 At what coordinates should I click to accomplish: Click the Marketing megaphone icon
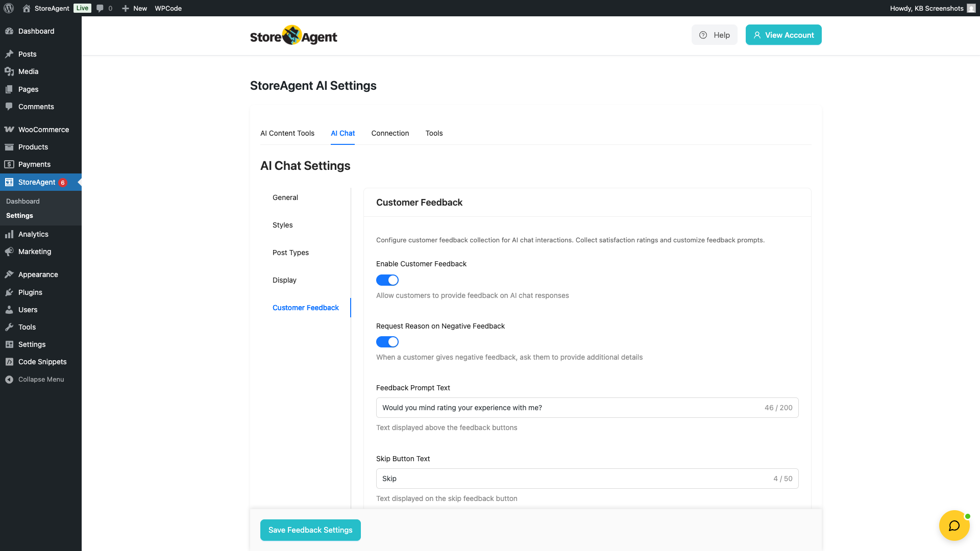point(9,252)
